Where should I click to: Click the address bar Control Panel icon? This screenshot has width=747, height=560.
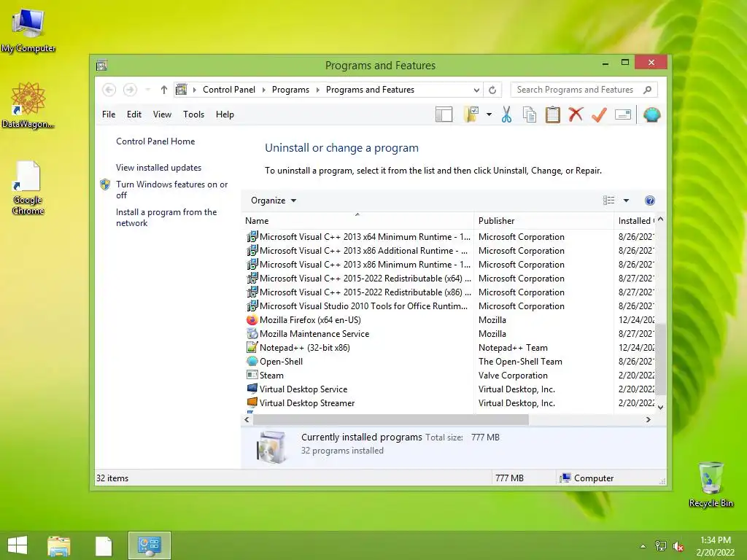pos(182,90)
